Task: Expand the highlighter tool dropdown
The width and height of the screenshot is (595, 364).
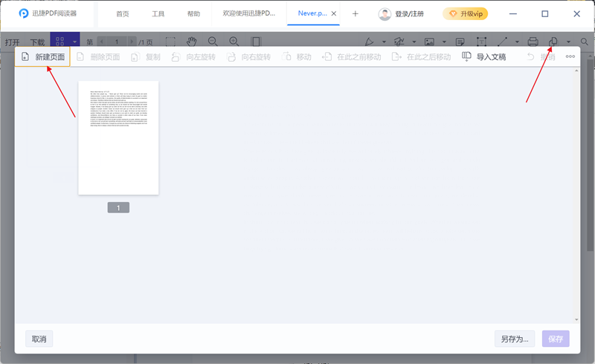Action: tap(384, 42)
